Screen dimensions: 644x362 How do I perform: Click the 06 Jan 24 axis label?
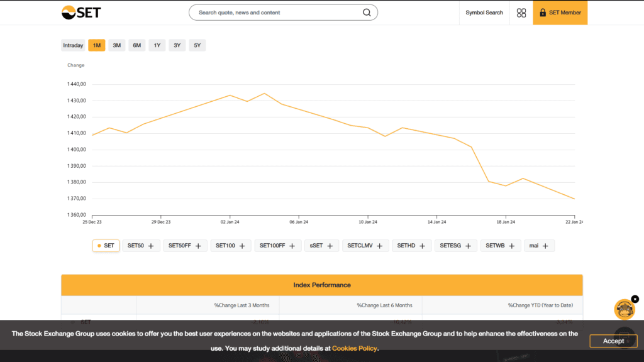(299, 222)
